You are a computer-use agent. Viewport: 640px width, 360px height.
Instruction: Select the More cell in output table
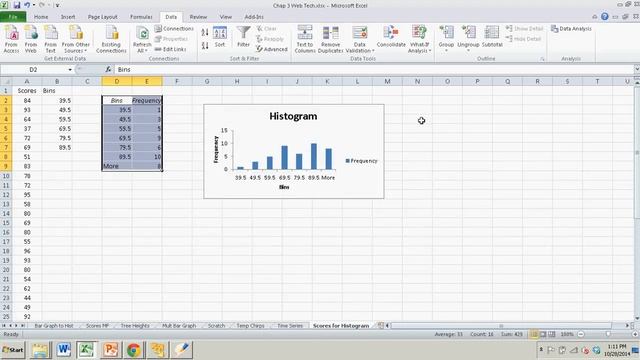117,166
